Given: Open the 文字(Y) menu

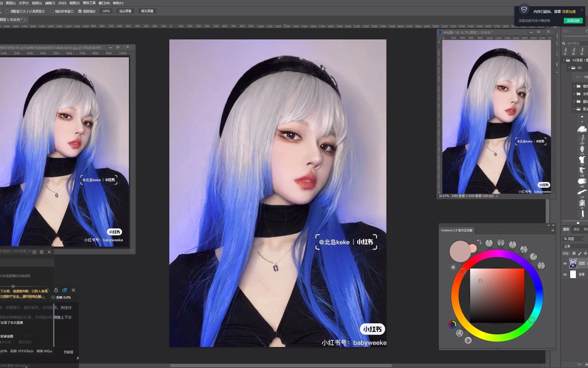Looking at the screenshot, I should coord(24,3).
